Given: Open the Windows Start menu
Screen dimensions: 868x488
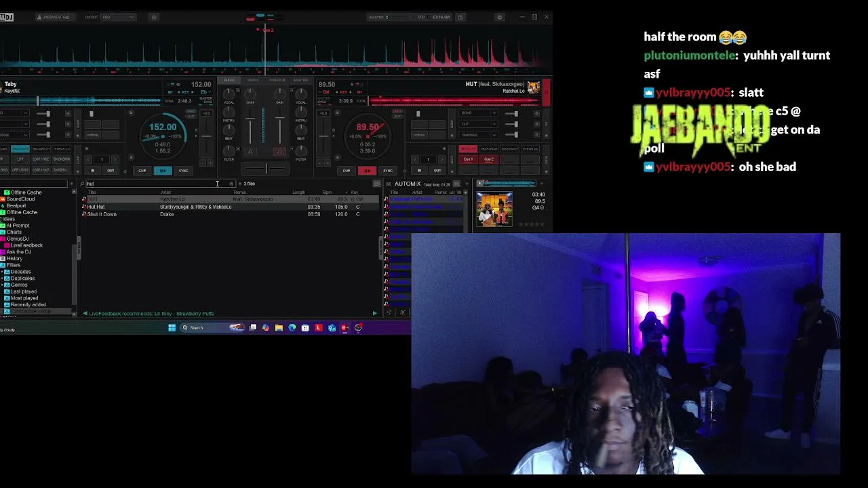Looking at the screenshot, I should click(x=172, y=328).
